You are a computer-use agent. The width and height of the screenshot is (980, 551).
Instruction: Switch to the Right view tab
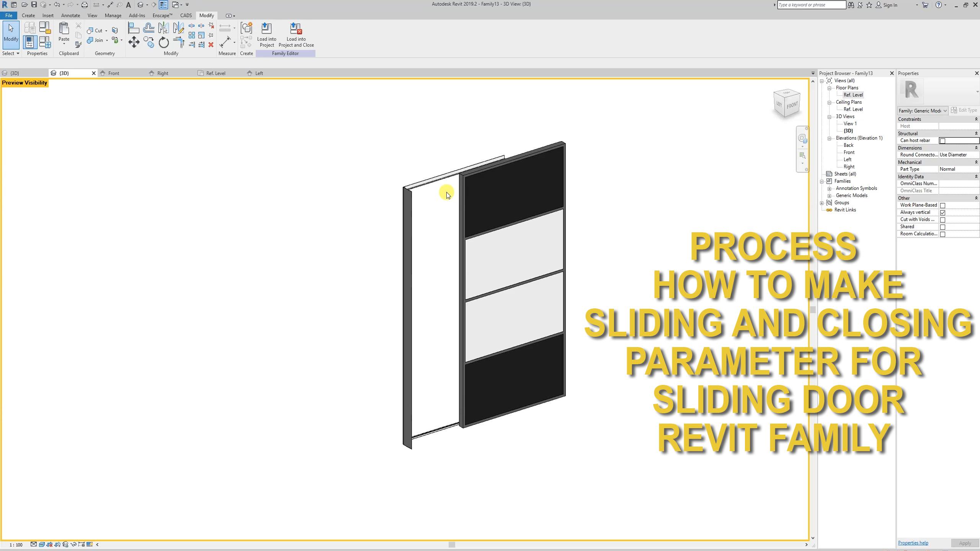162,73
